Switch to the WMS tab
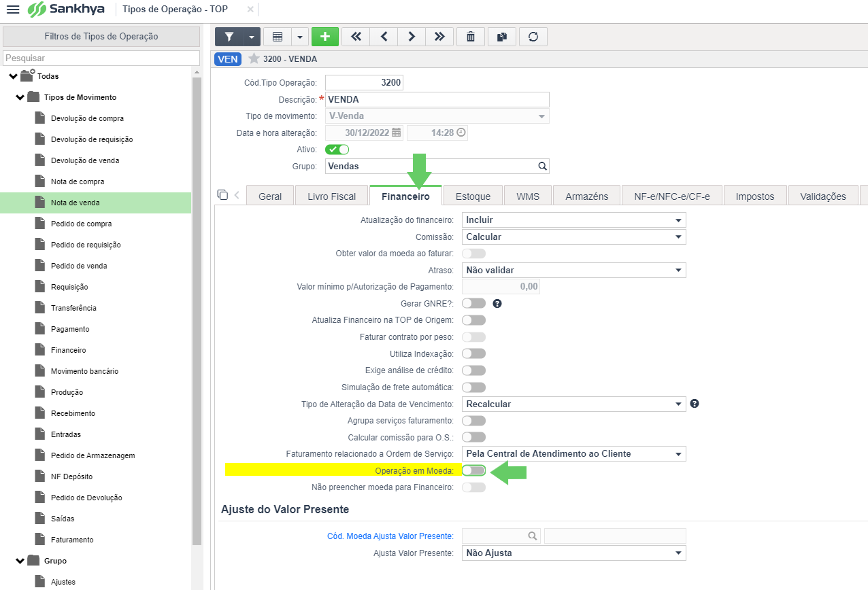Viewport: 868px width, 590px height. pos(528,196)
